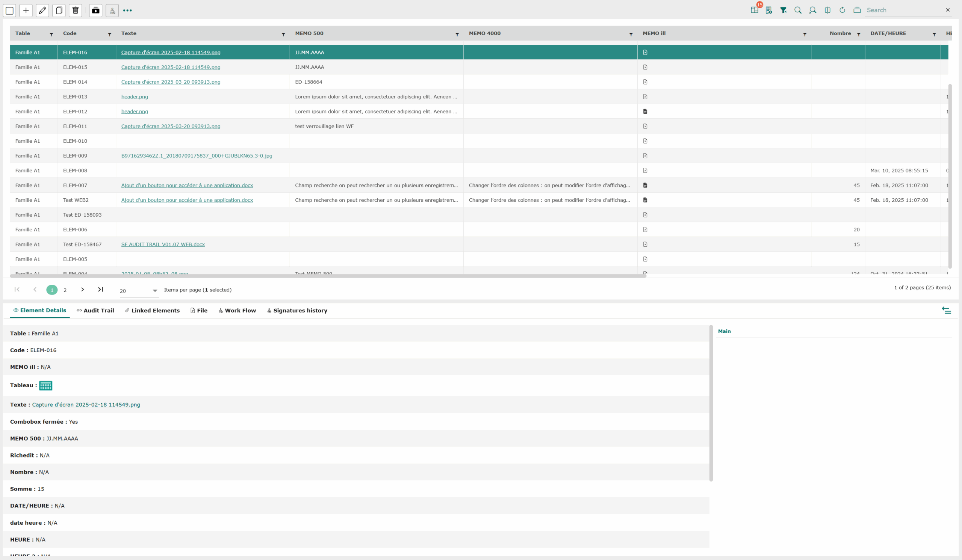Click the duplicate copy icon in toolbar
This screenshot has height=560, width=962.
click(59, 10)
